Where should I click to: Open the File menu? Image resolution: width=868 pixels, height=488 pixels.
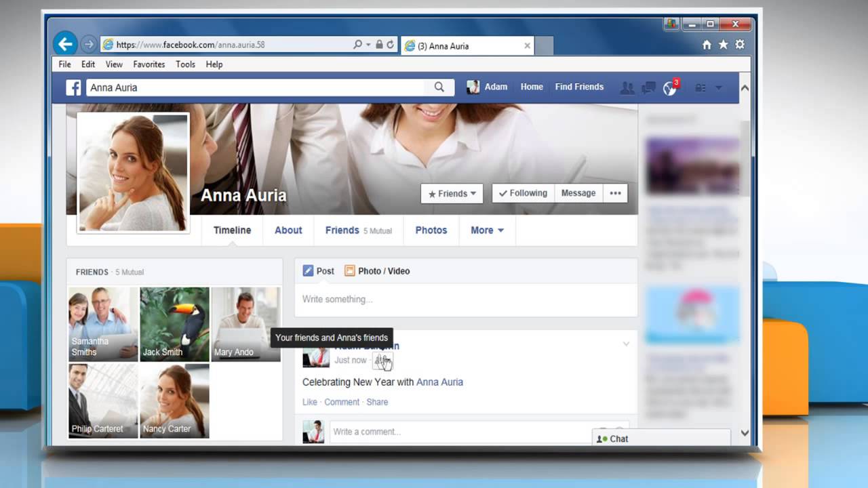64,64
